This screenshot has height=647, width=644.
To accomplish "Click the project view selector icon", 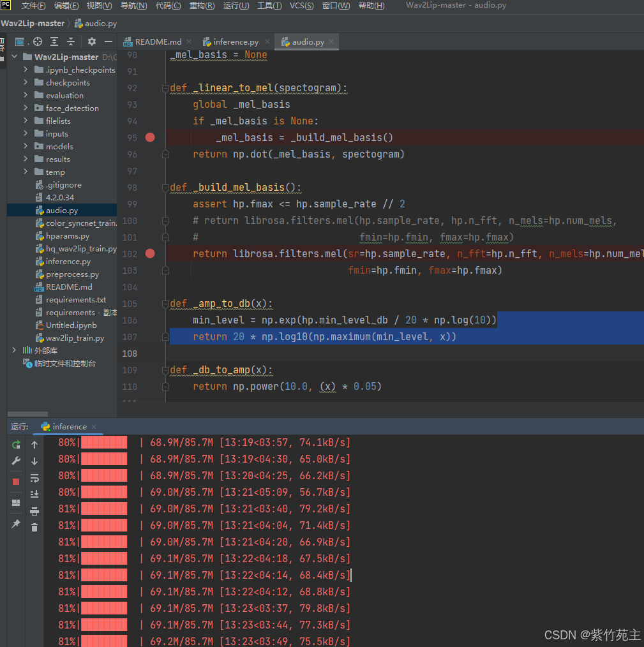I will (19, 41).
